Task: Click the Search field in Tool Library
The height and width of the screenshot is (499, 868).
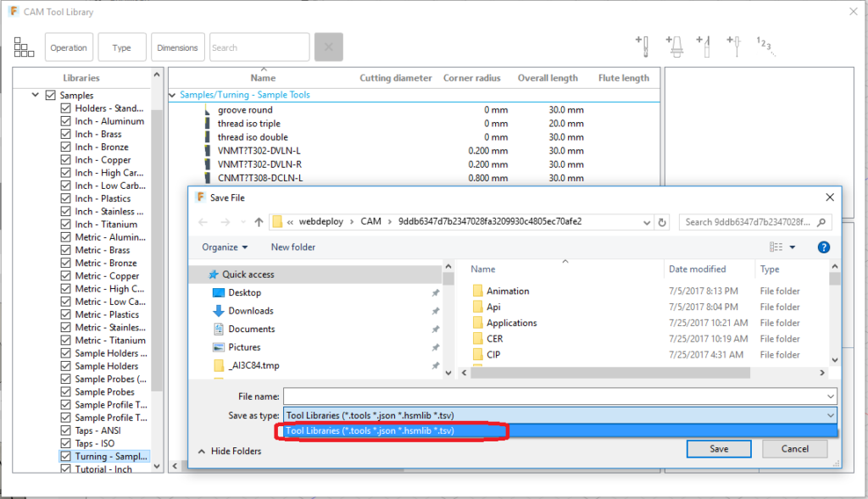Action: (259, 47)
